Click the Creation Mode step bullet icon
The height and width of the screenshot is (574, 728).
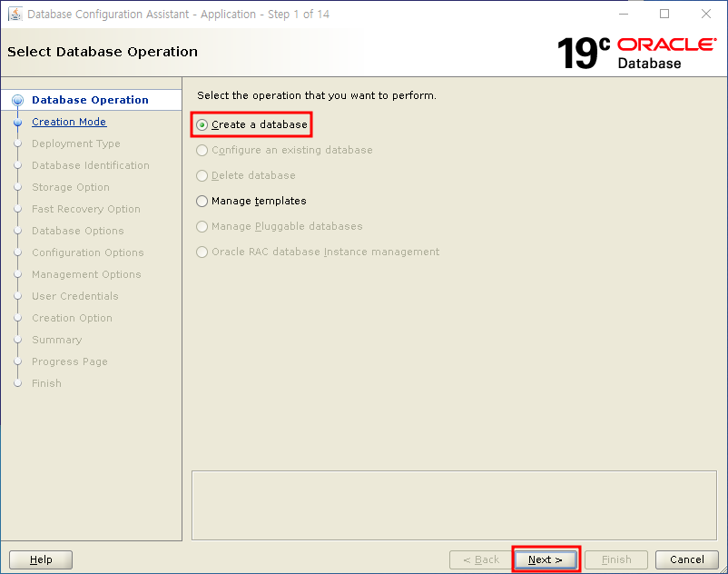[x=17, y=122]
